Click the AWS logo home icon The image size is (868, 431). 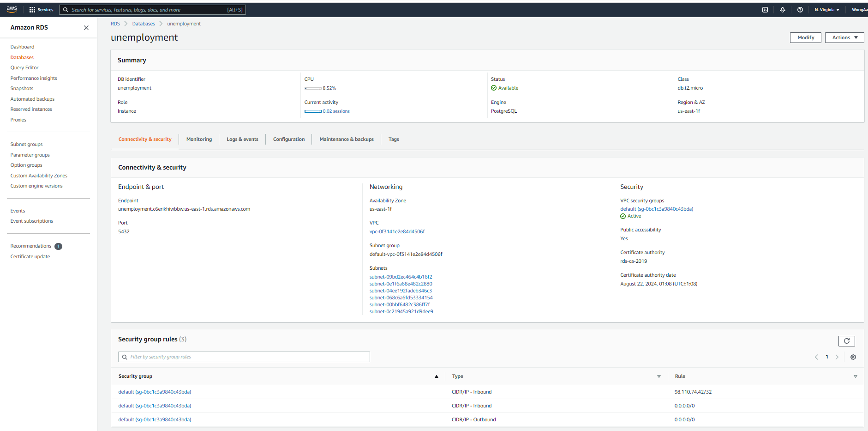pos(12,9)
